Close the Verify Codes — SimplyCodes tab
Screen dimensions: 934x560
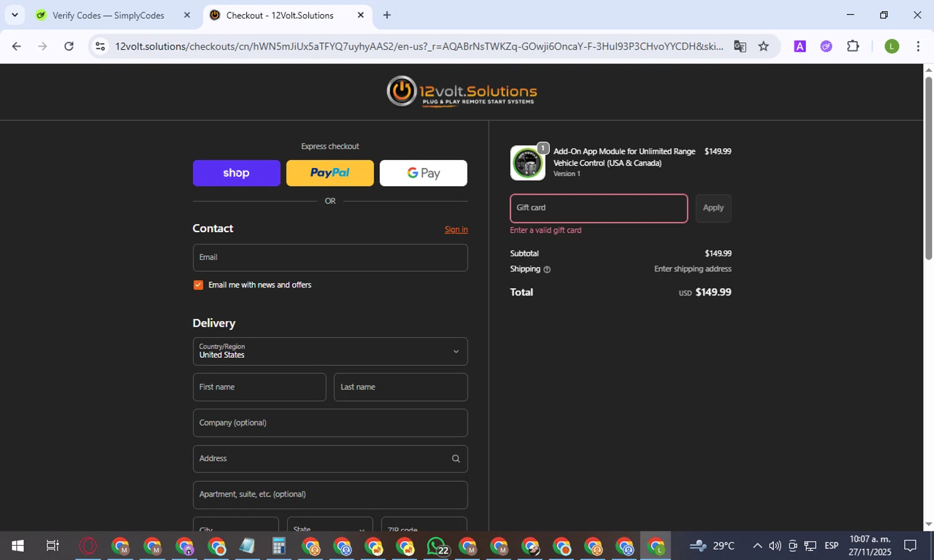click(x=187, y=15)
